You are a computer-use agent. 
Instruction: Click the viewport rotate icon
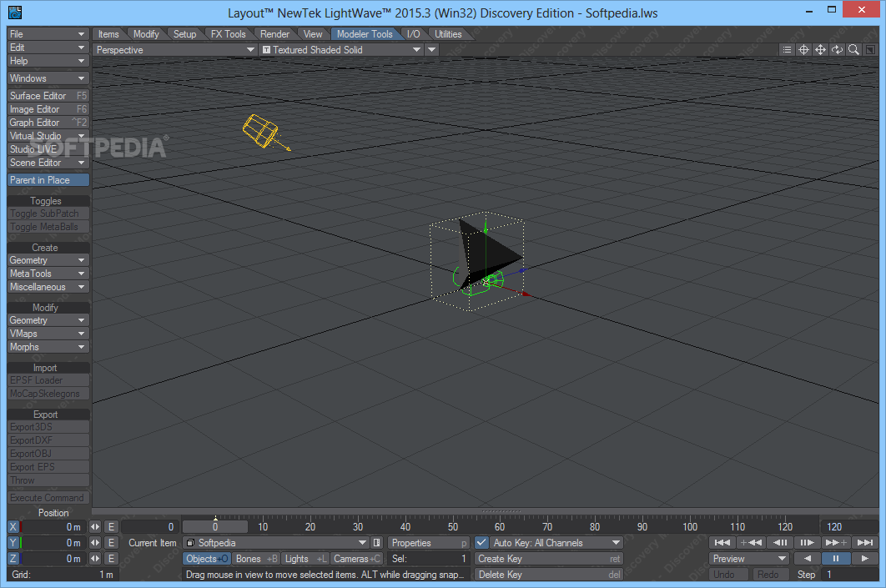[837, 50]
